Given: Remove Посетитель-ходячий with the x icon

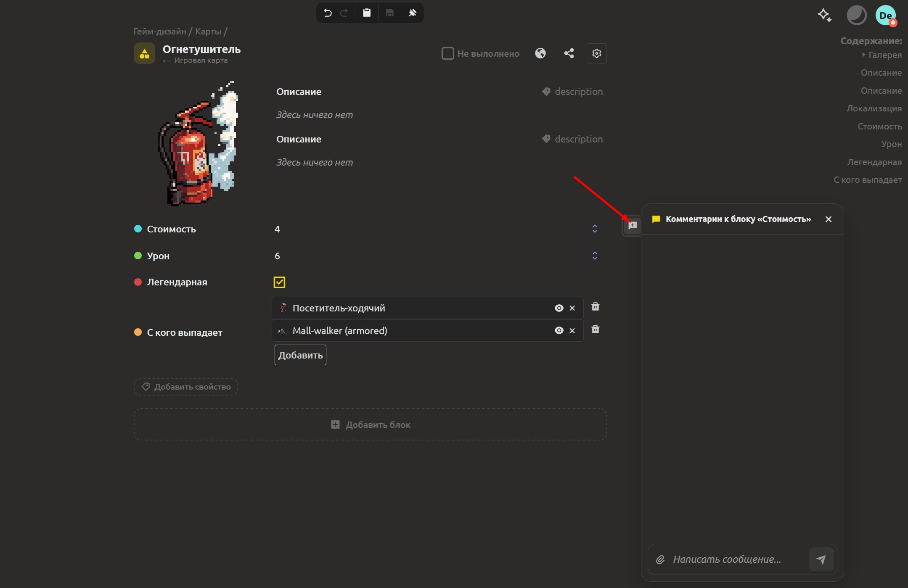Looking at the screenshot, I should [x=572, y=308].
